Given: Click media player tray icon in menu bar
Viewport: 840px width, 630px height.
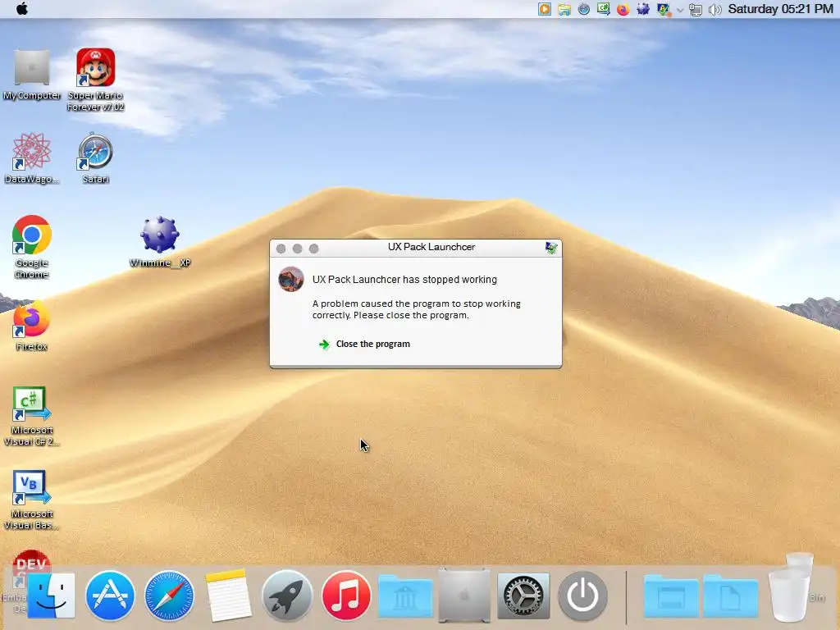Looking at the screenshot, I should 545,9.
